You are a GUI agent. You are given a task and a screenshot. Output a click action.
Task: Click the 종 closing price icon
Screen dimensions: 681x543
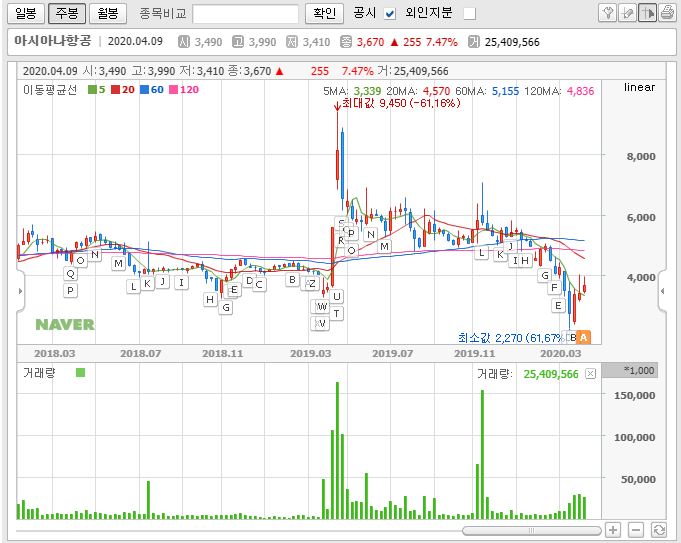point(346,42)
